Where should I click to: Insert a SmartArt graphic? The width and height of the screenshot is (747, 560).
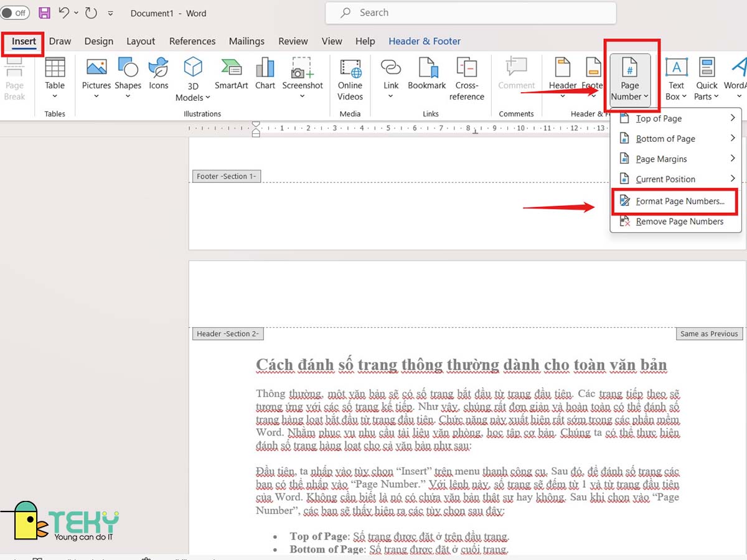point(232,75)
